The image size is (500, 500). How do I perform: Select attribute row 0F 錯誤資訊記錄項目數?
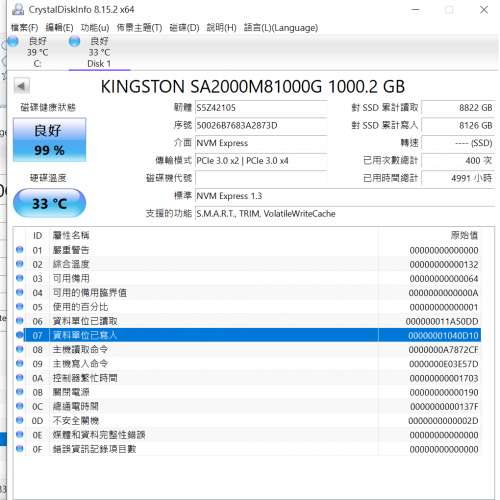(x=247, y=449)
